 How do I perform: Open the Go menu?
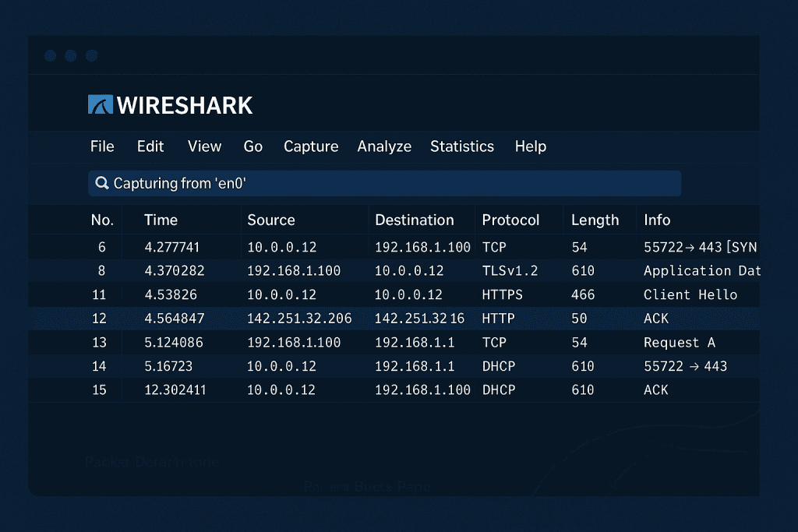click(x=253, y=146)
